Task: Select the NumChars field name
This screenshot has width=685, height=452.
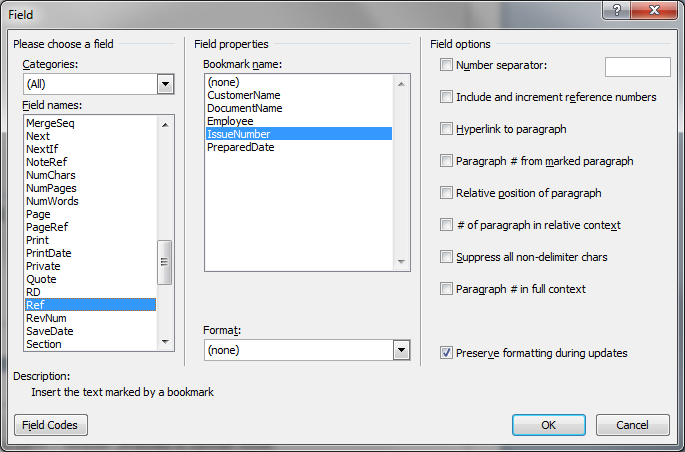Action: (x=90, y=175)
